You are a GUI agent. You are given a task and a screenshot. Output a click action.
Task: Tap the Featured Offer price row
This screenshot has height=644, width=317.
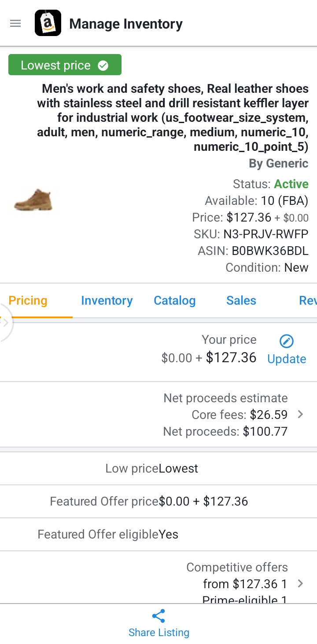158,502
